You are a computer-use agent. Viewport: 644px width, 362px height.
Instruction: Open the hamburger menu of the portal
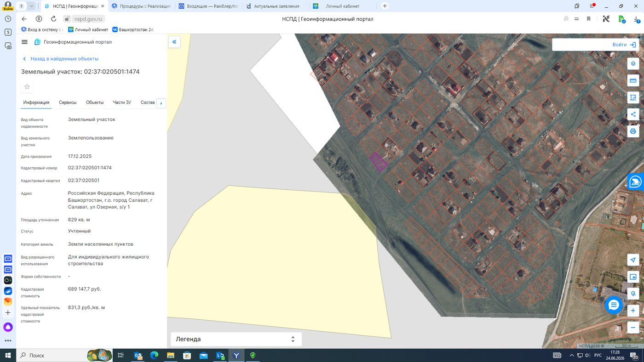tap(24, 42)
